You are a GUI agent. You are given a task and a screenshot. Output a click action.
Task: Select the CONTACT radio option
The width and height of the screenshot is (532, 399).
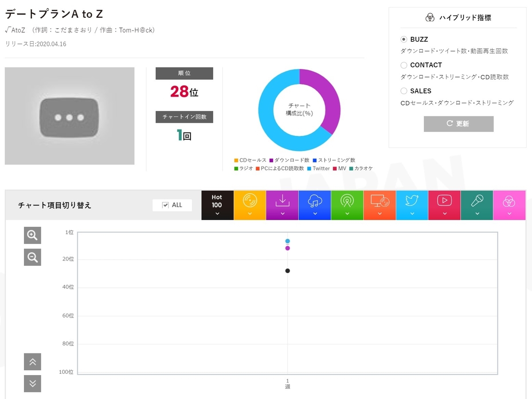tap(404, 65)
